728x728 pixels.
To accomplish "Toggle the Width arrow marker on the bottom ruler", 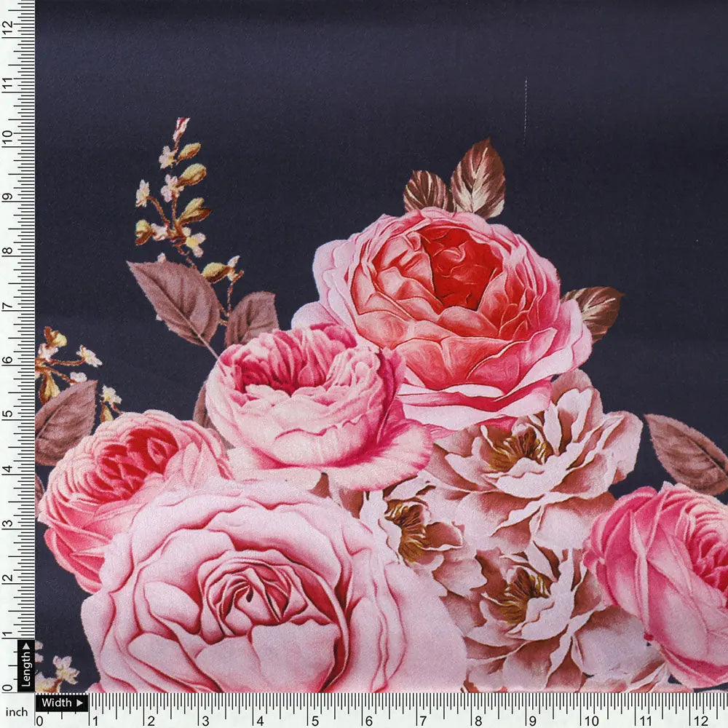I will tap(78, 703).
